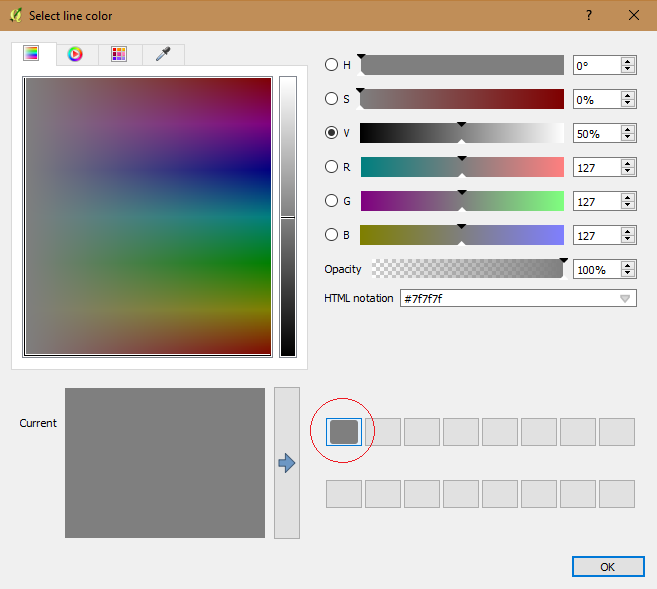This screenshot has height=589, width=657.
Task: Click the large Current color preview box
Action: tap(165, 463)
